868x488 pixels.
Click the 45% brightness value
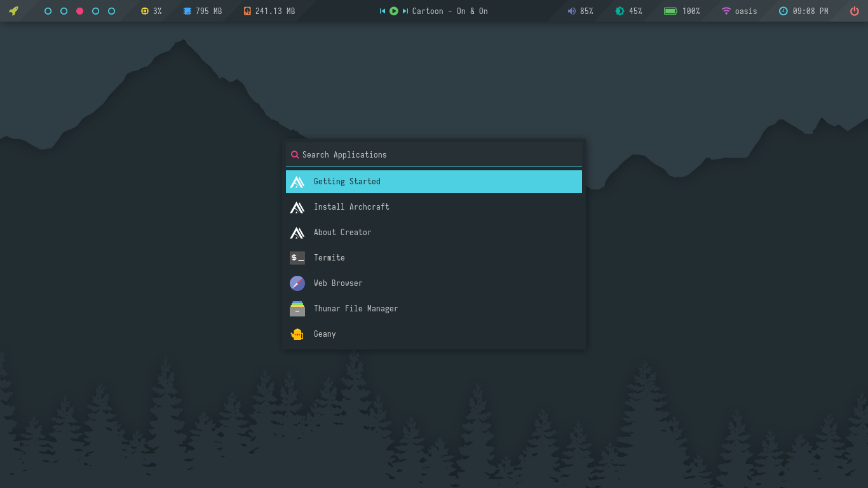pos(635,11)
